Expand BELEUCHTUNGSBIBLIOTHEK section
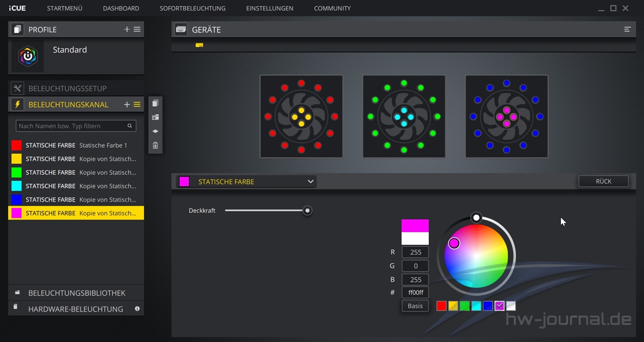Screen dimensions: 644x342 point(76,293)
